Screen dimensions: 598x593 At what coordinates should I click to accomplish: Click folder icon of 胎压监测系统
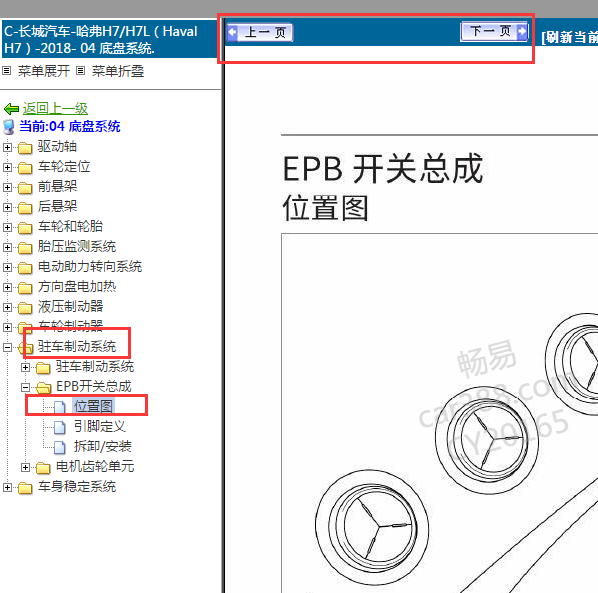pyautogui.click(x=25, y=247)
